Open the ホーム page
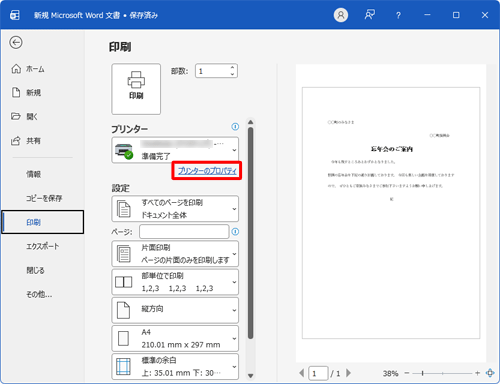500x384 pixels. 28,69
